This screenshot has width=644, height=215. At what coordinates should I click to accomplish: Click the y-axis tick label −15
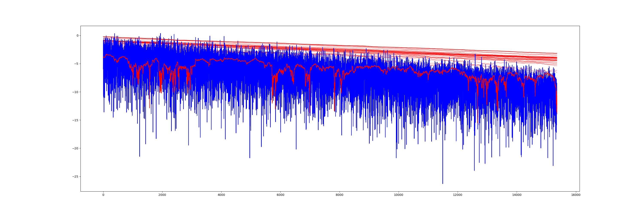(x=75, y=120)
